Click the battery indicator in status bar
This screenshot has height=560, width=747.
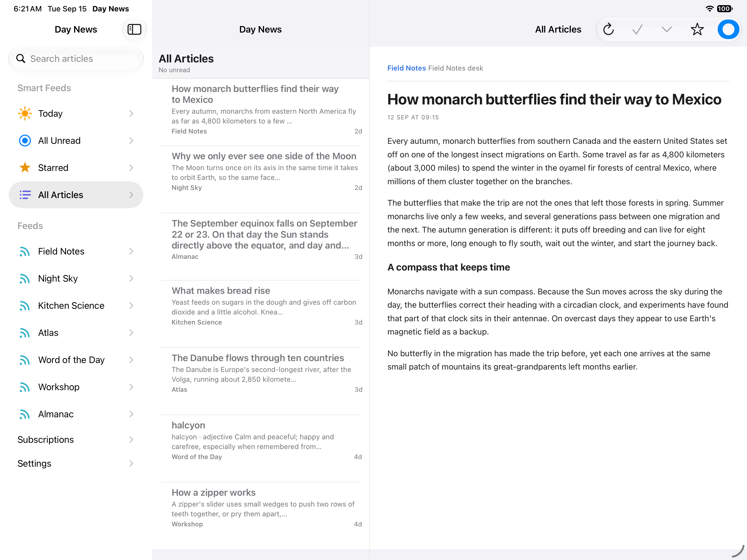tap(725, 9)
